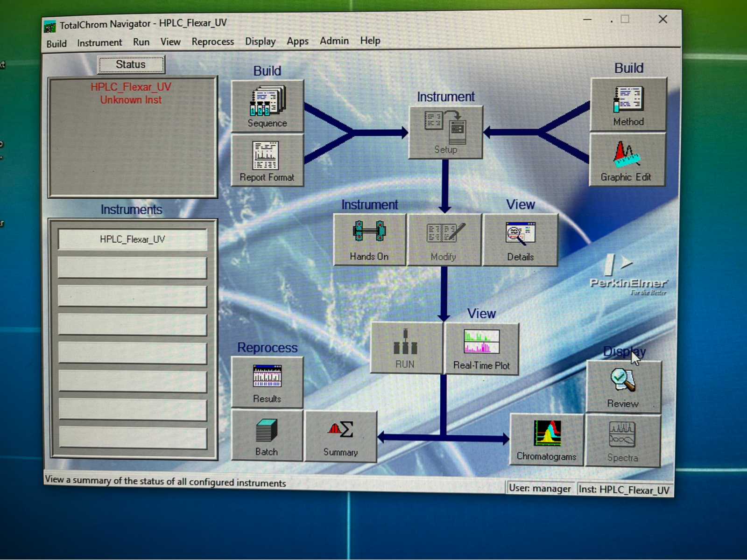The image size is (747, 560).
Task: Open the Review display icon
Action: pos(623,386)
